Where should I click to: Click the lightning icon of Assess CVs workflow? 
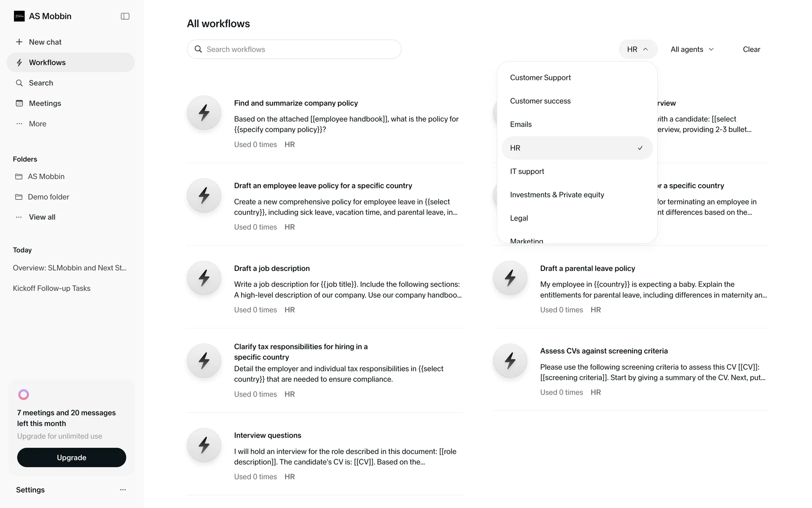coord(510,361)
